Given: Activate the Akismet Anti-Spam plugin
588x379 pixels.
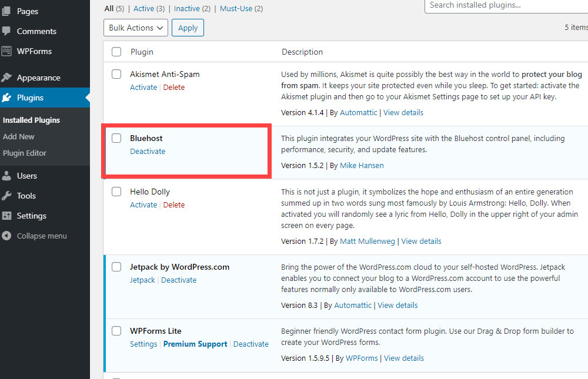Looking at the screenshot, I should click(143, 87).
